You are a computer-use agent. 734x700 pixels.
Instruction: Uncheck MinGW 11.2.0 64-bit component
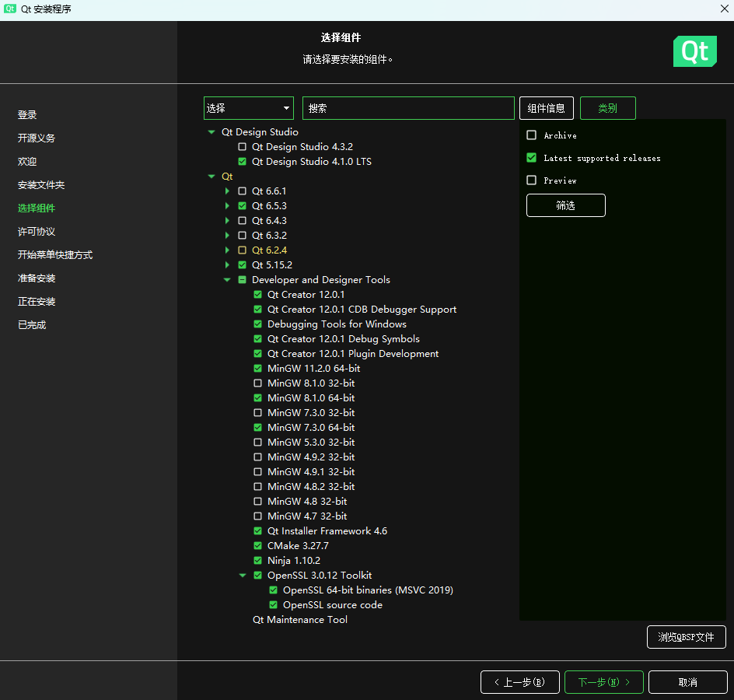(x=257, y=369)
